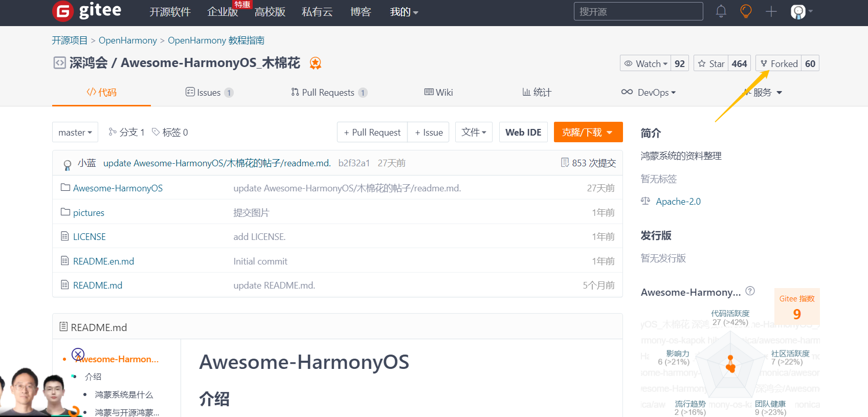Click the plus create icon
Viewport: 868px width, 417px height.
(771, 11)
